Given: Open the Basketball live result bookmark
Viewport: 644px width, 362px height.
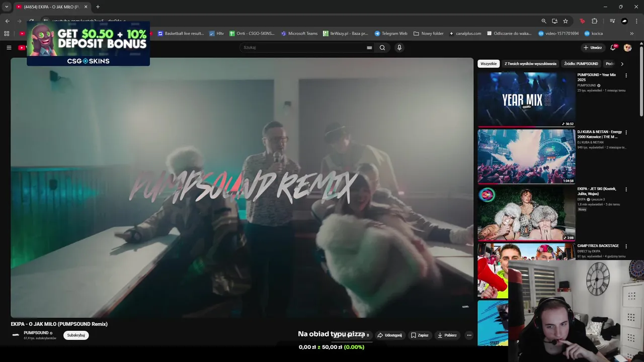Looking at the screenshot, I should [x=181, y=34].
